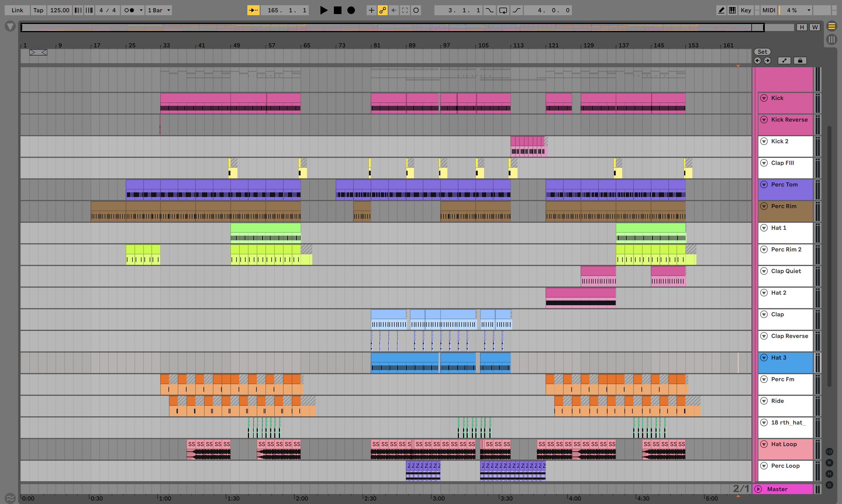Screen dimensions: 842x504
Task: Select the 125.00 tempo field
Action: 60,10
